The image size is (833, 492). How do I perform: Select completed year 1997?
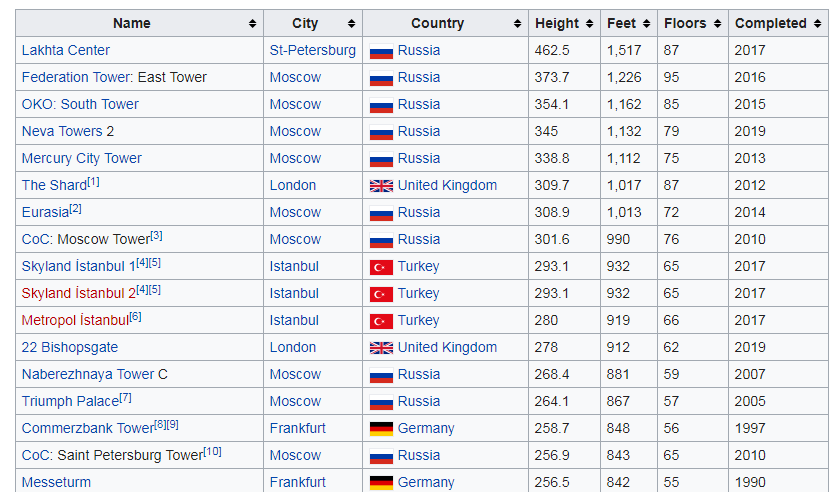point(750,428)
